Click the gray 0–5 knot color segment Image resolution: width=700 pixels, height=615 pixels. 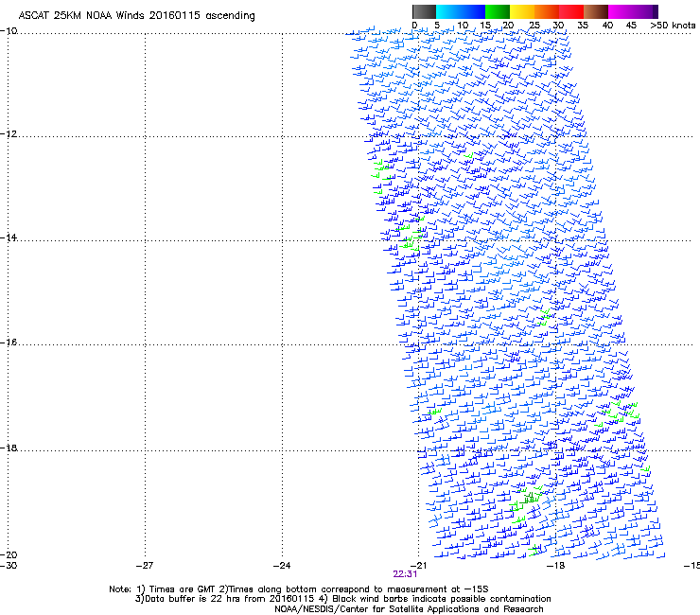point(424,11)
